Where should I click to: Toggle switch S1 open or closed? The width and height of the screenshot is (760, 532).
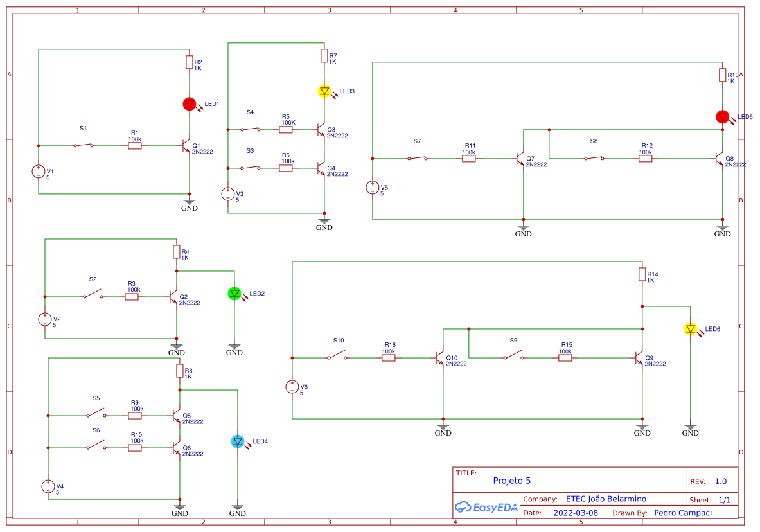[x=84, y=146]
